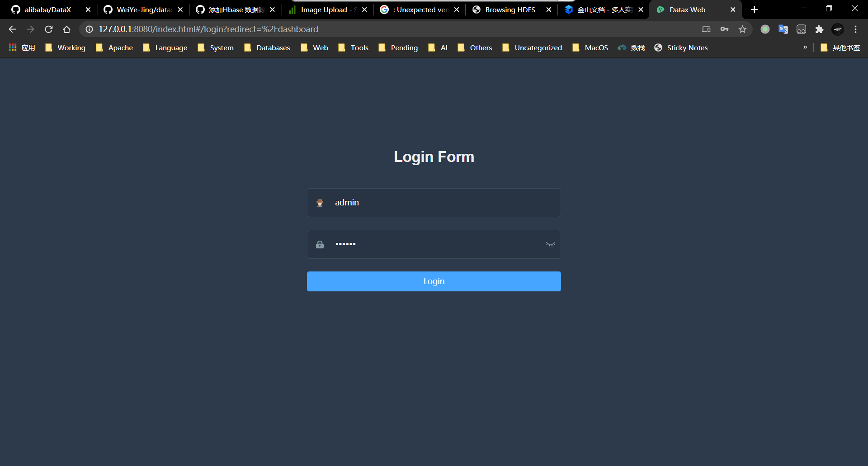Screen dimensions: 868x466
Task: Close the Unexpected ver Google tab
Action: click(457, 10)
